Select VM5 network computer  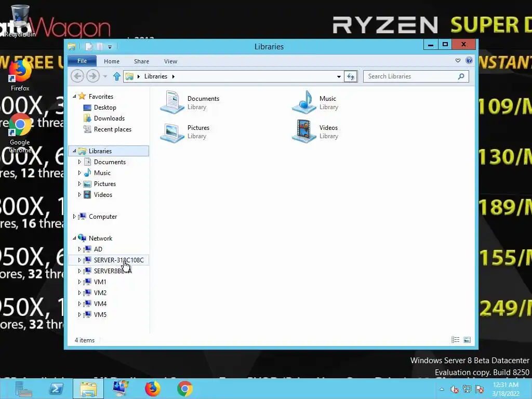point(100,314)
